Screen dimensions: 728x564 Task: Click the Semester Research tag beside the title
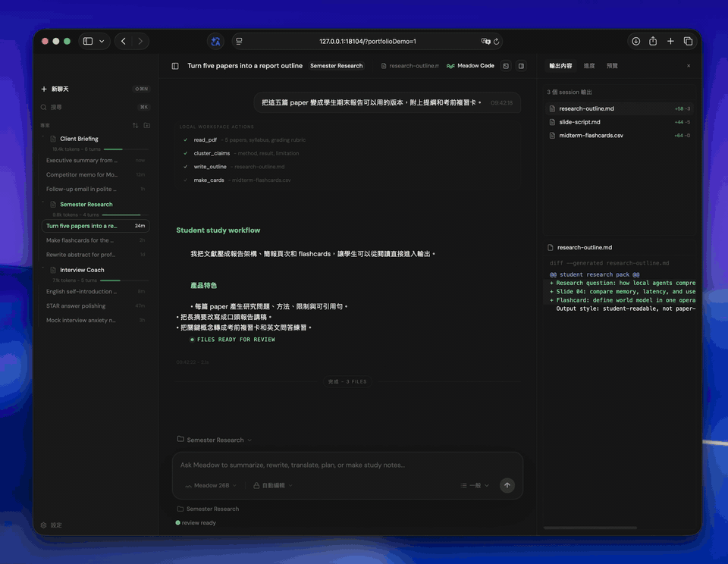336,66
